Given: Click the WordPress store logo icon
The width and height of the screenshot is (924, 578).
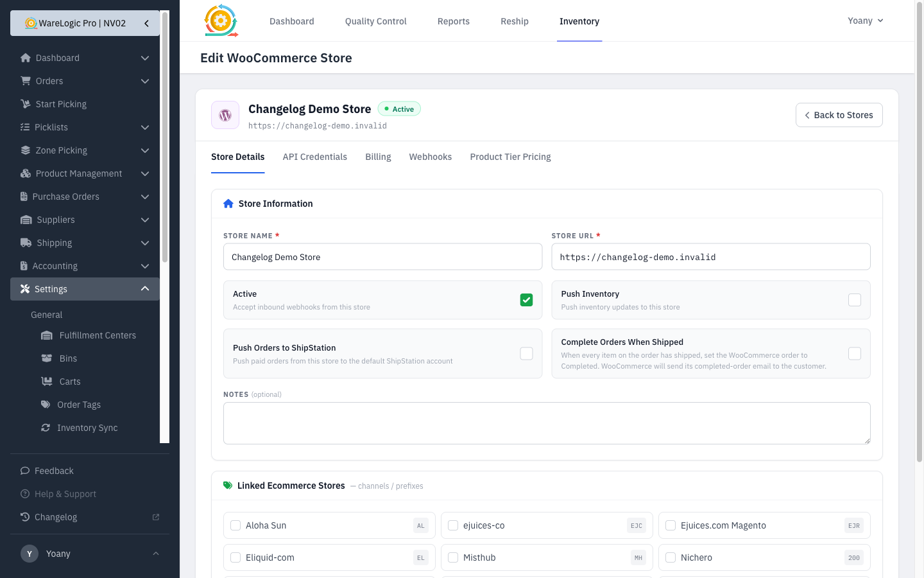Looking at the screenshot, I should tap(225, 115).
